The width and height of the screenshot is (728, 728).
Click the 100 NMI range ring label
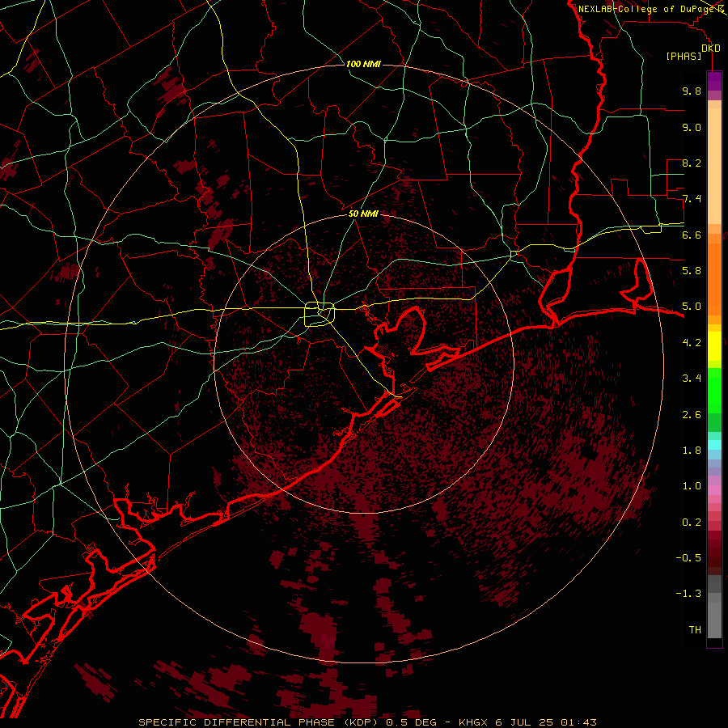tap(363, 64)
